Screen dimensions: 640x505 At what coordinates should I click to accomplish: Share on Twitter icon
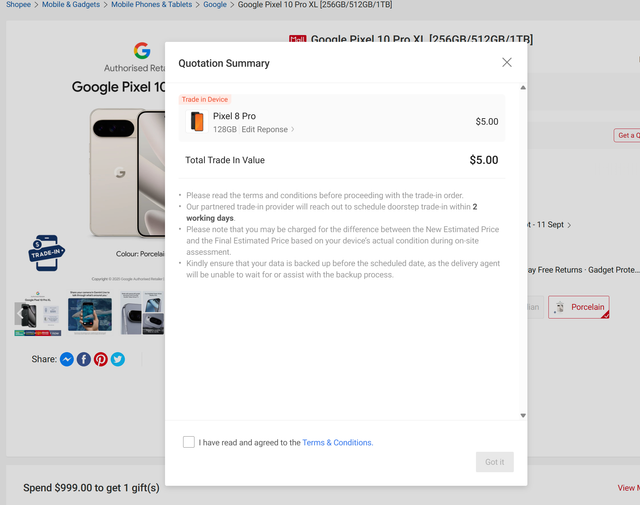click(118, 359)
